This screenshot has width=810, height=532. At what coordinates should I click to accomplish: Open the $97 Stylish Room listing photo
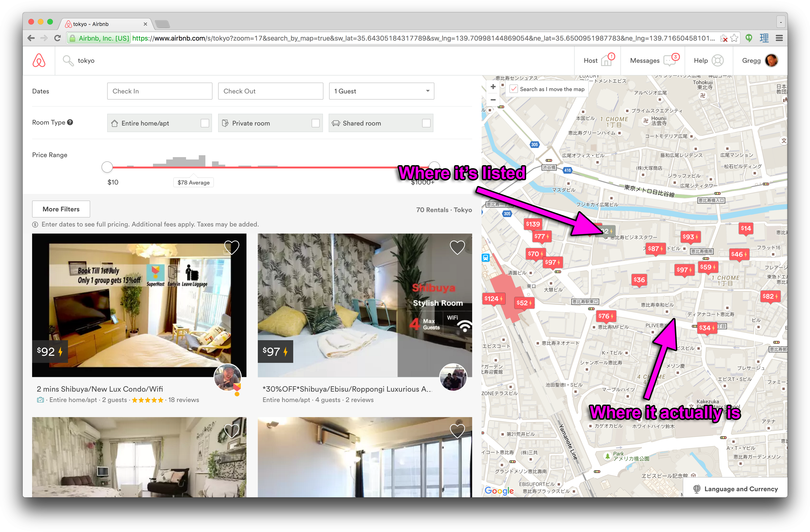click(x=365, y=305)
